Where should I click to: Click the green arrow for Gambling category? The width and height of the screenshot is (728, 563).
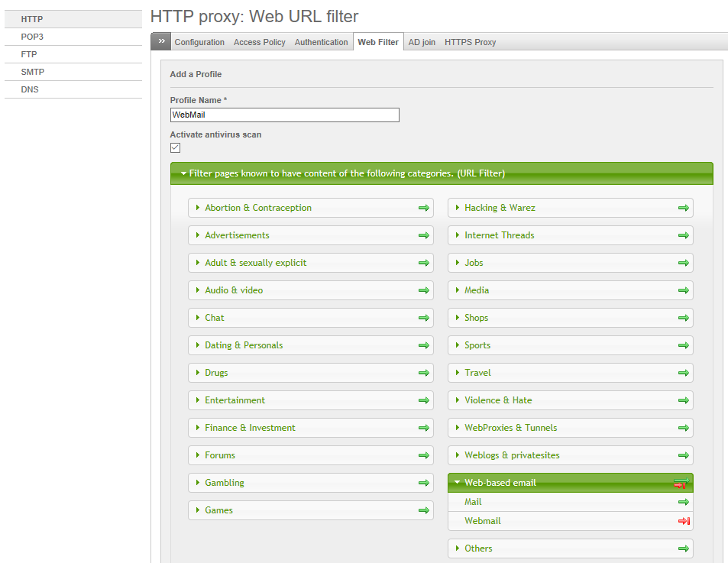point(423,483)
